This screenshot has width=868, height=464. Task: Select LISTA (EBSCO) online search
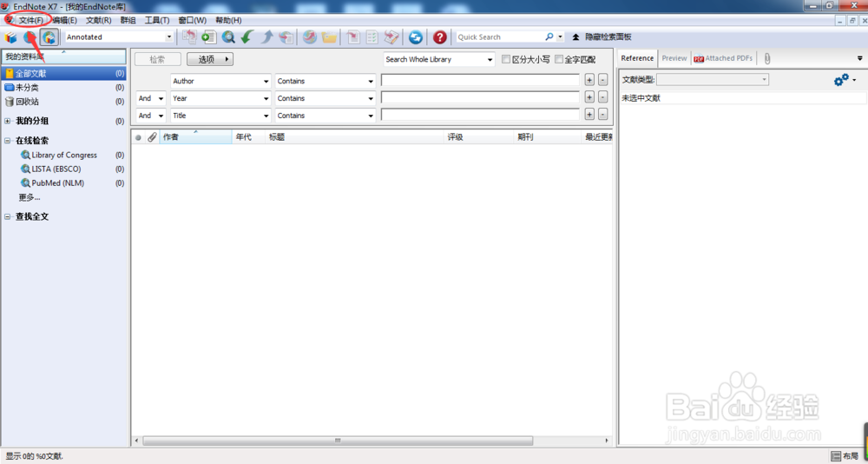[x=58, y=169]
